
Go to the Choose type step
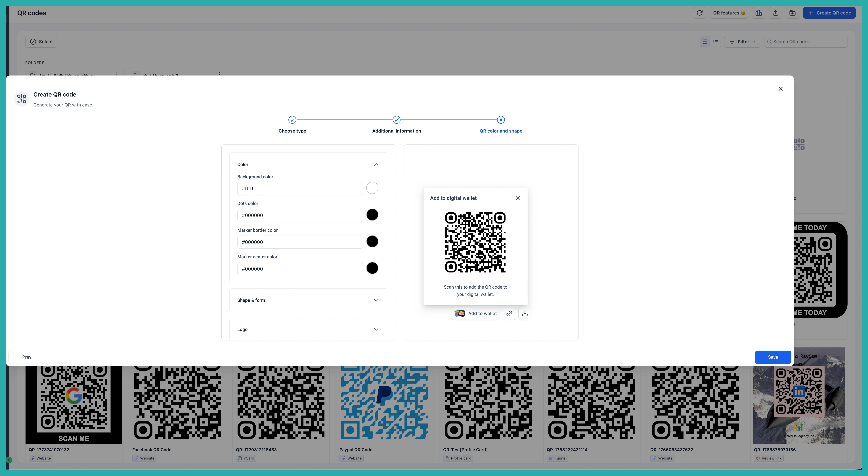coord(292,125)
